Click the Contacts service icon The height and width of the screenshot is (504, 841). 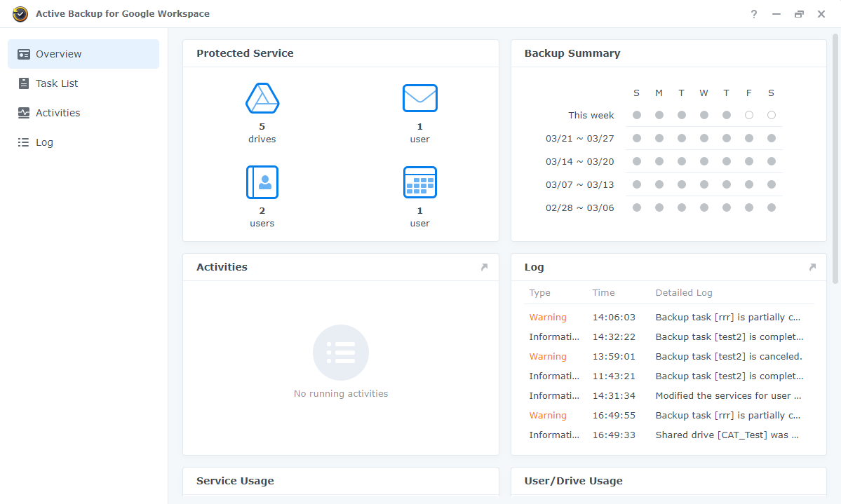pos(262,182)
